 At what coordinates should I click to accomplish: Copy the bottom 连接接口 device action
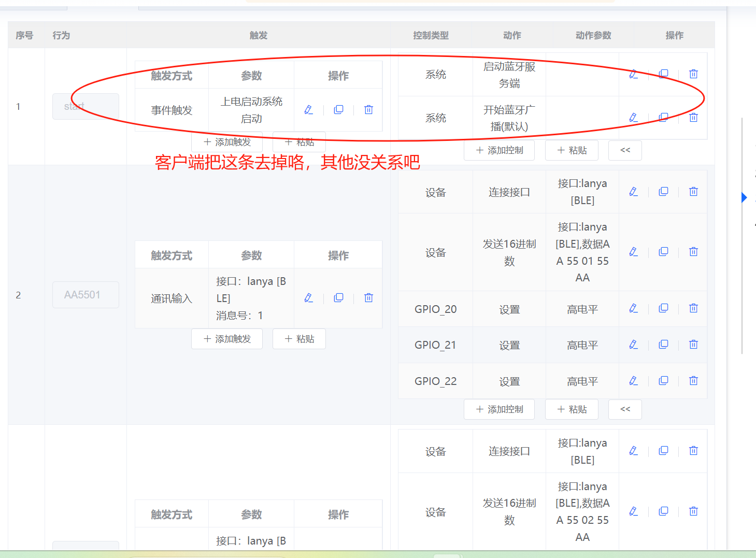[663, 450]
